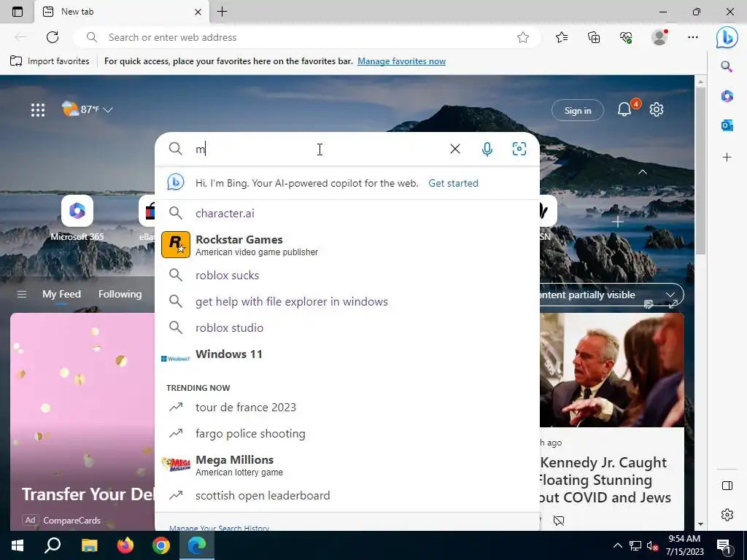Open sidebar customize gear icon
This screenshot has height=560, width=747.
pyautogui.click(x=727, y=515)
